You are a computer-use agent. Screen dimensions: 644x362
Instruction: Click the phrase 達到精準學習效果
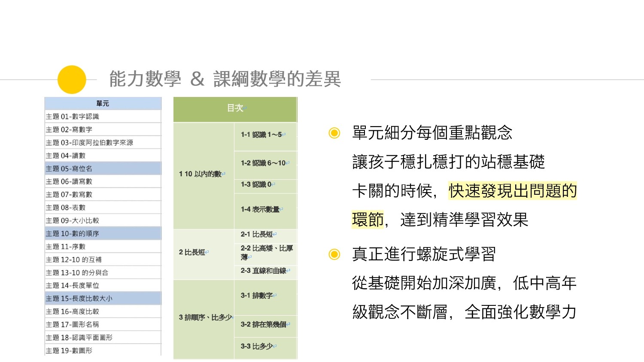(464, 220)
